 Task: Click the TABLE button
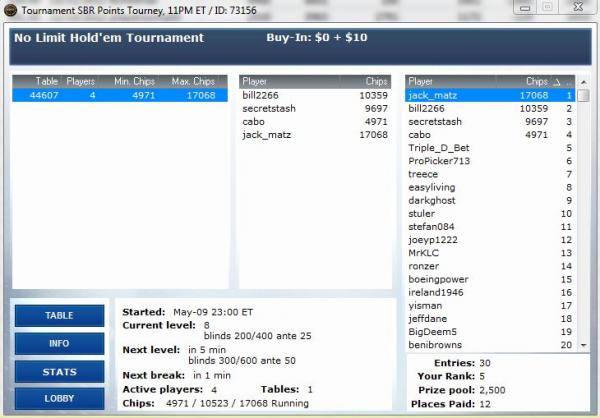point(59,316)
